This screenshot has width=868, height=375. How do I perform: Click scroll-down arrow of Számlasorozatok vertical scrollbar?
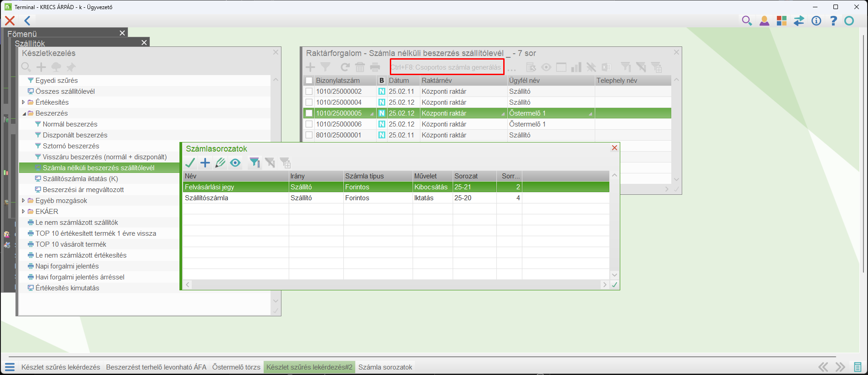point(614,275)
